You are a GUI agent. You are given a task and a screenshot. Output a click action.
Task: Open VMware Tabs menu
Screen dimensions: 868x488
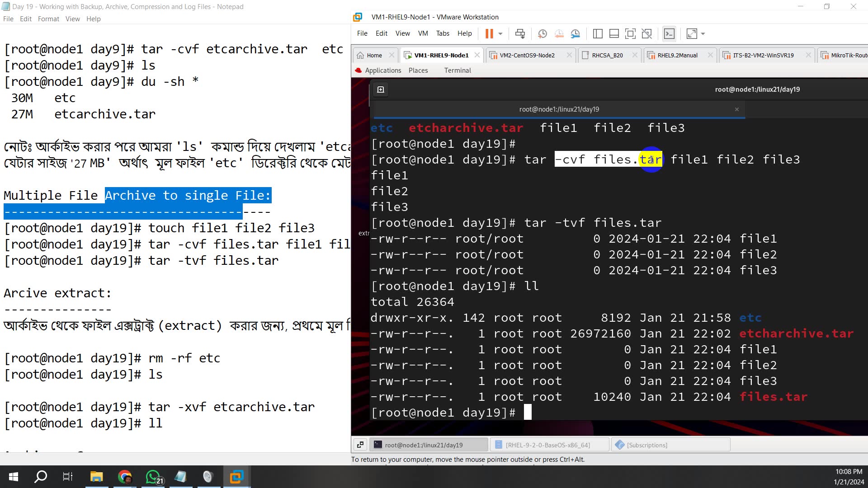tap(443, 33)
